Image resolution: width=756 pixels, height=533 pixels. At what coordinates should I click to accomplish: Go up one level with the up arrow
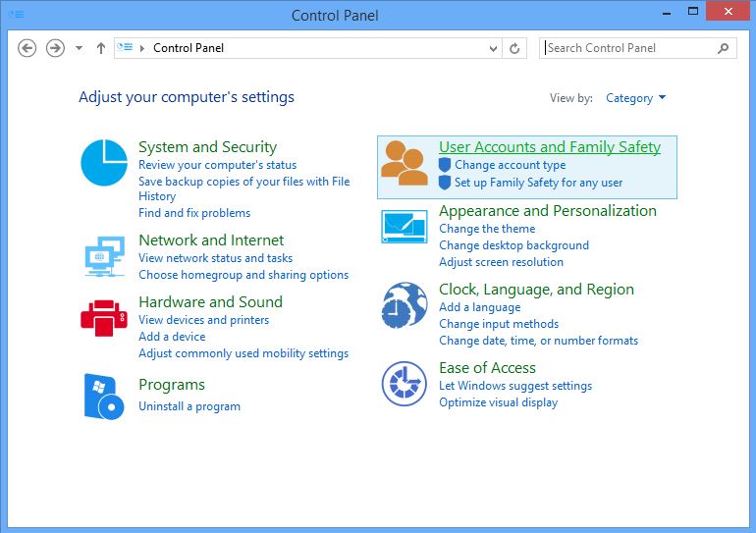tap(101, 48)
